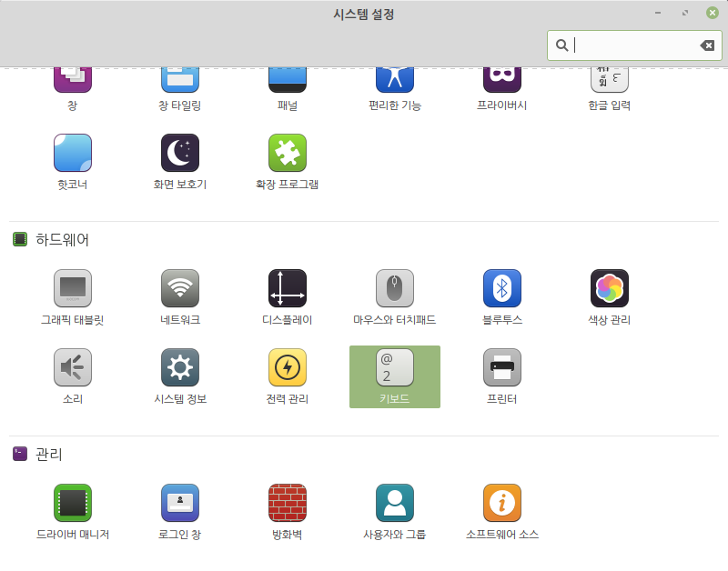Open 네트워크 network settings
The height and width of the screenshot is (571, 728).
pos(180,288)
